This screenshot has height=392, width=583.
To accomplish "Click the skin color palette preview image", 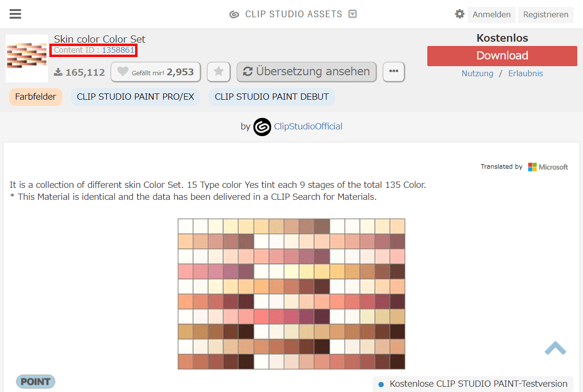I will pos(291,294).
